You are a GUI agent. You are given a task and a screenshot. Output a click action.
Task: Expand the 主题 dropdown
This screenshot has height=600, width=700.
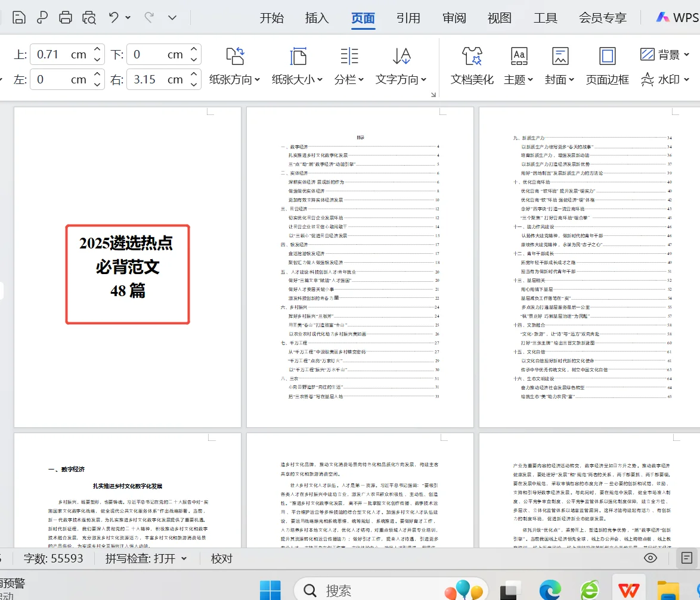coord(530,80)
